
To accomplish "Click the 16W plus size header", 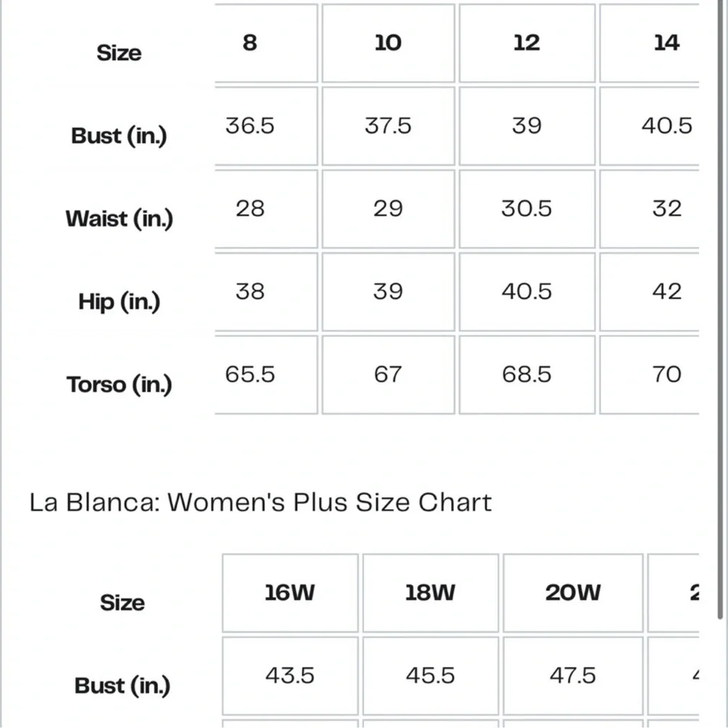I will point(290,593).
